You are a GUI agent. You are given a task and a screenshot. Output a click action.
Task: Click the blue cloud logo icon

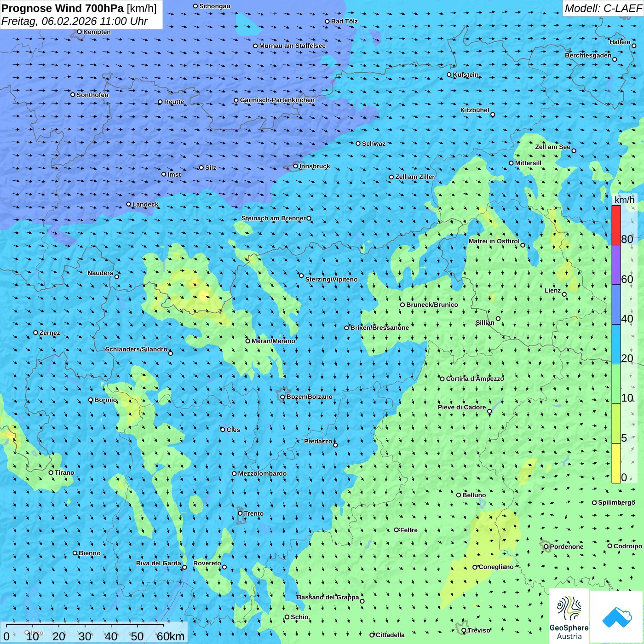[617, 617]
